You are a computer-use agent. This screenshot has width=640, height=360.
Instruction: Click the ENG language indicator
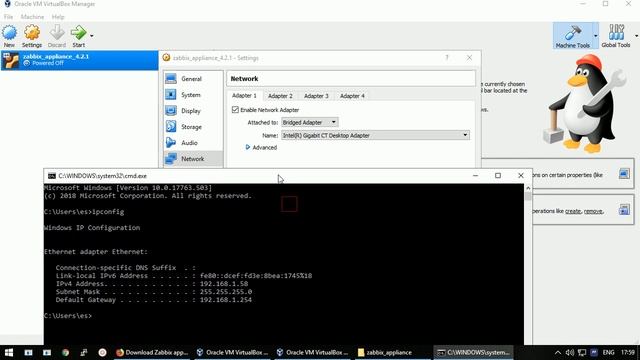coord(609,352)
